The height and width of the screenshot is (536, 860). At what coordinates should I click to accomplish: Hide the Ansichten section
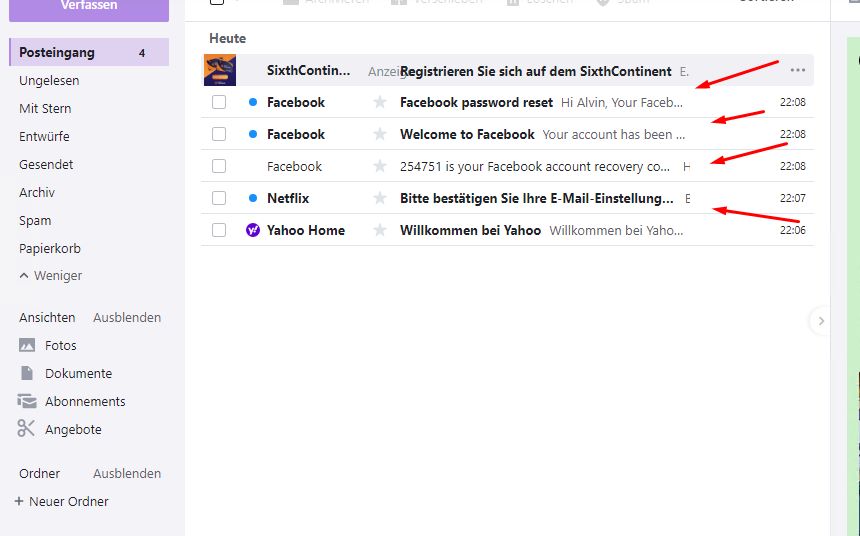point(127,317)
